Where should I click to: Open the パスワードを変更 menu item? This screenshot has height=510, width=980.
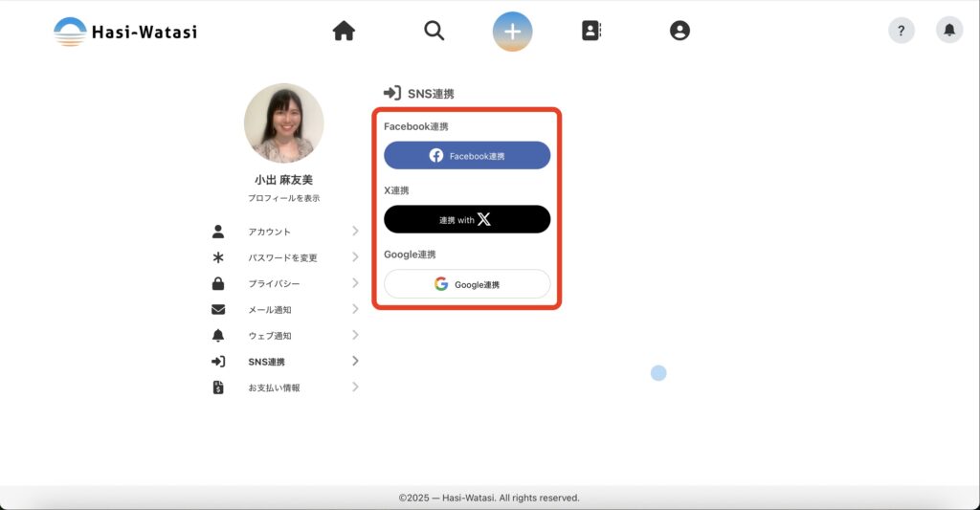coord(282,257)
